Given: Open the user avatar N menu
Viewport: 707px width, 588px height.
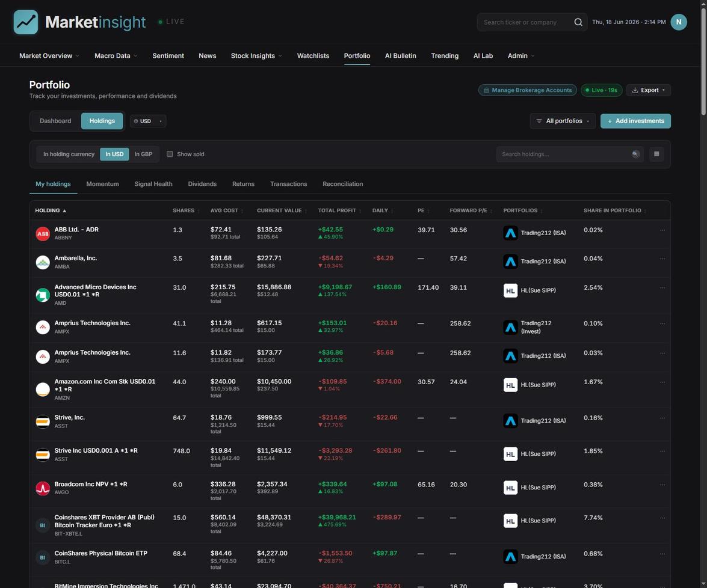Looking at the screenshot, I should (x=679, y=22).
